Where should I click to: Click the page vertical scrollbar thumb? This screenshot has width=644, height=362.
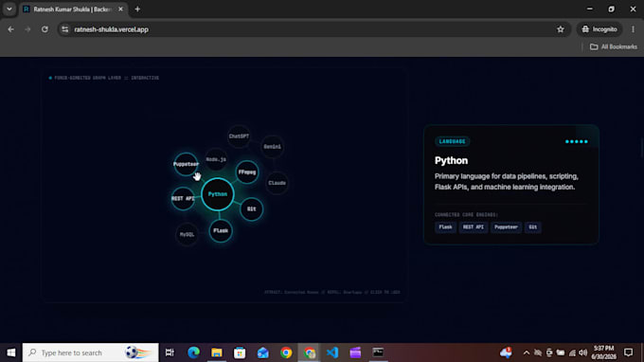pos(641,147)
